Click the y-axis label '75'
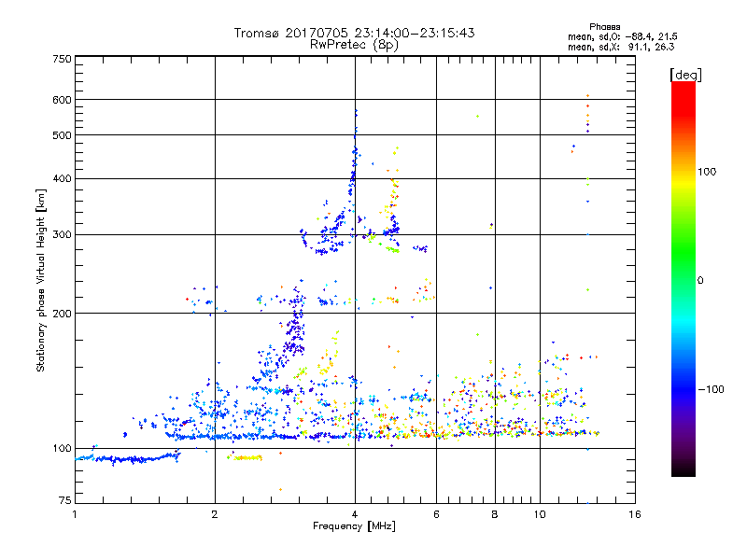 tap(65, 500)
